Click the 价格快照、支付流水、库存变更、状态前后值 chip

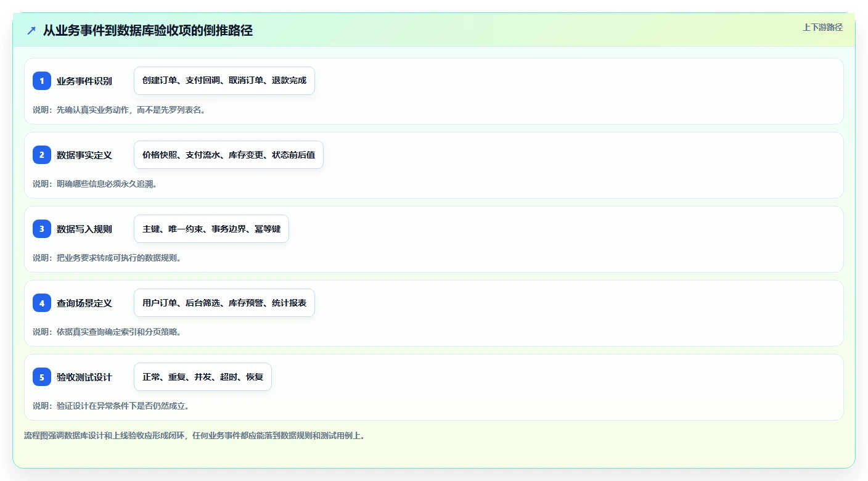pyautogui.click(x=229, y=155)
